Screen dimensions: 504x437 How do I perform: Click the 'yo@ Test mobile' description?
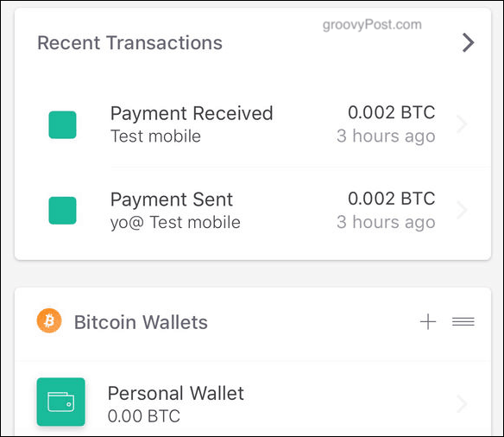coord(175,223)
